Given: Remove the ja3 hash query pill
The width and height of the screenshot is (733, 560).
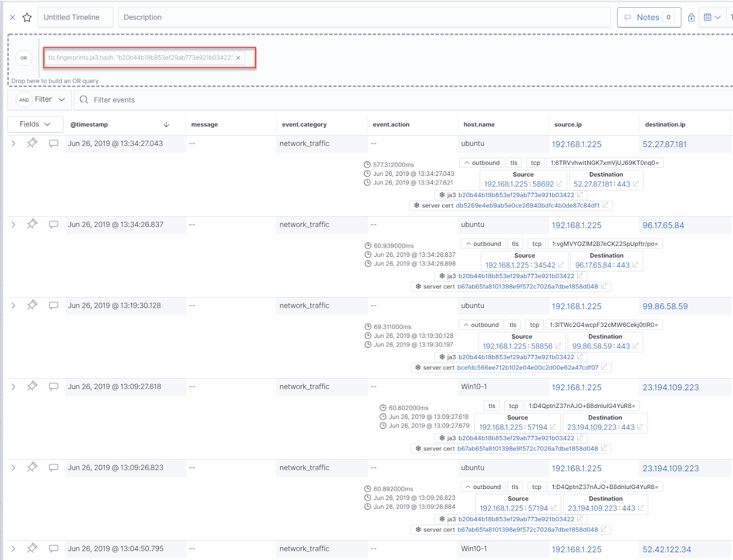Looking at the screenshot, I should pos(238,58).
